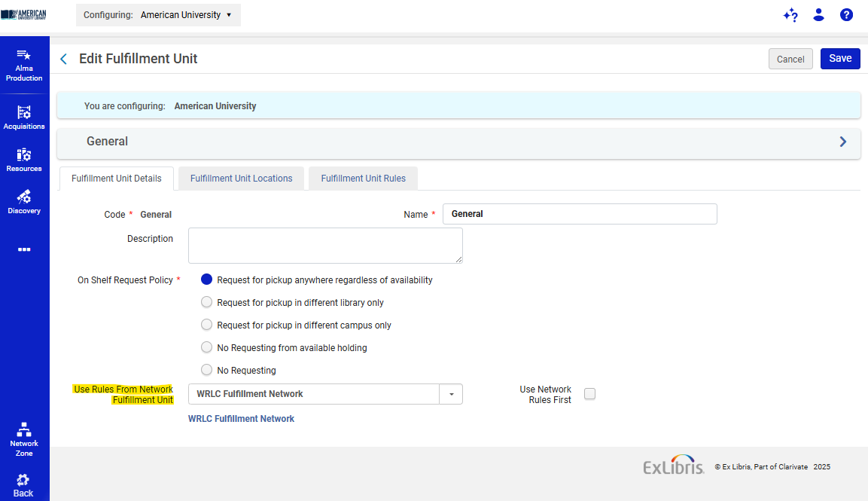This screenshot has height=501, width=868.
Task: Open the user profile icon
Action: 819,15
